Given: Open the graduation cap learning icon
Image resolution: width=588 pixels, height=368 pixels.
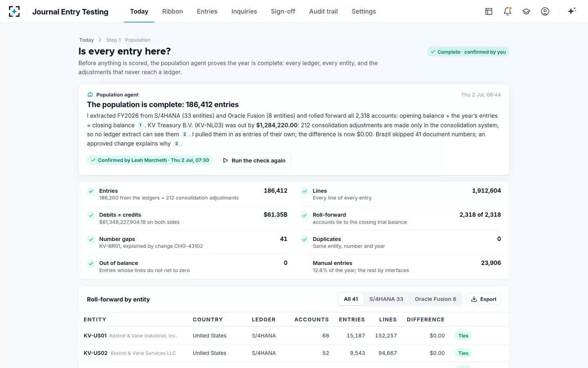Looking at the screenshot, I should (x=526, y=11).
